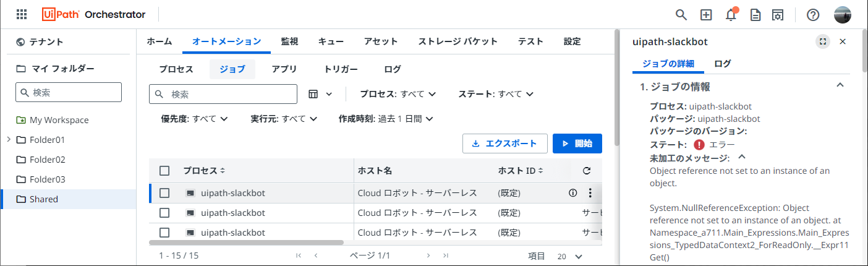
Task: Focus the folder search field
Action: coord(69,92)
